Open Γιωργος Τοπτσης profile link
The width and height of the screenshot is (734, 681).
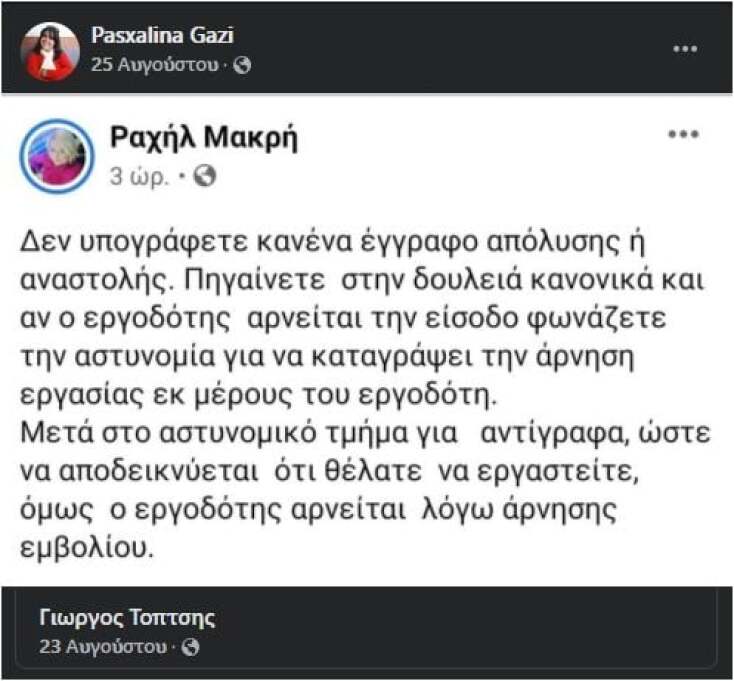pos(127,617)
